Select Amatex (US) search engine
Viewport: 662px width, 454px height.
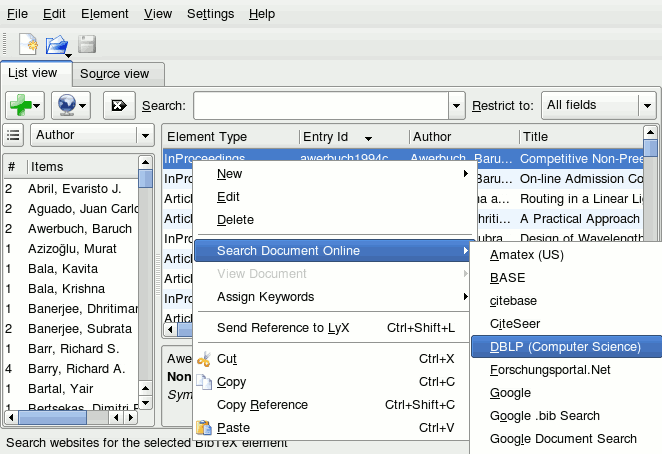(x=567, y=255)
